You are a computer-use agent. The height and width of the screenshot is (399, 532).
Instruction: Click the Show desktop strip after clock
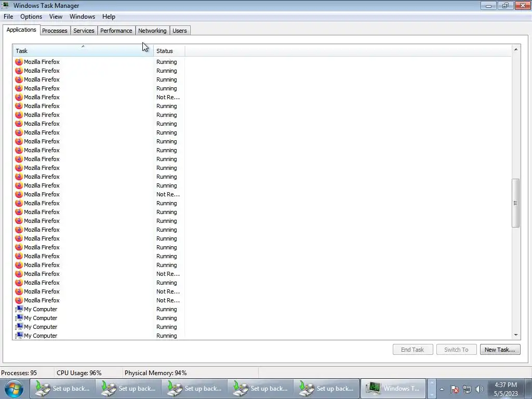tap(528, 389)
